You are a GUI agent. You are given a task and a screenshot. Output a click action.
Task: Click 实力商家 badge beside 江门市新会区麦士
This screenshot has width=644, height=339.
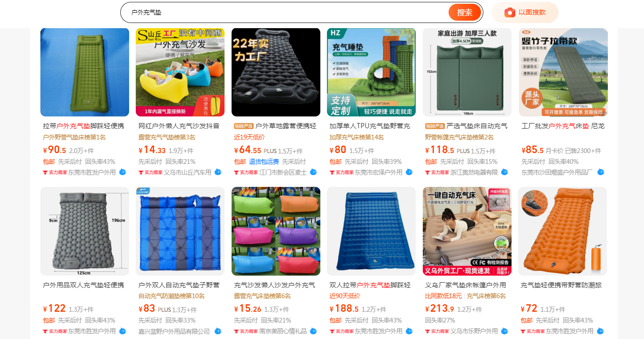[x=246, y=172]
